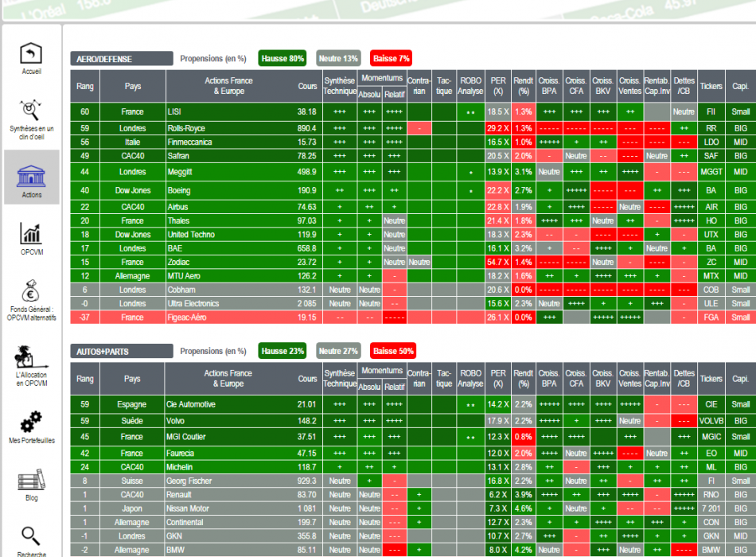Open Mes Portefeuilles gears icon
This screenshot has height=557, width=756.
pyautogui.click(x=31, y=422)
